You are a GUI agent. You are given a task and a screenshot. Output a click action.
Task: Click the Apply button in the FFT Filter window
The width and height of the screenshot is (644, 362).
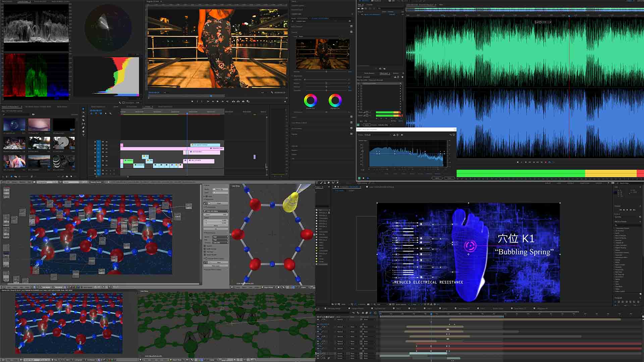point(437,178)
